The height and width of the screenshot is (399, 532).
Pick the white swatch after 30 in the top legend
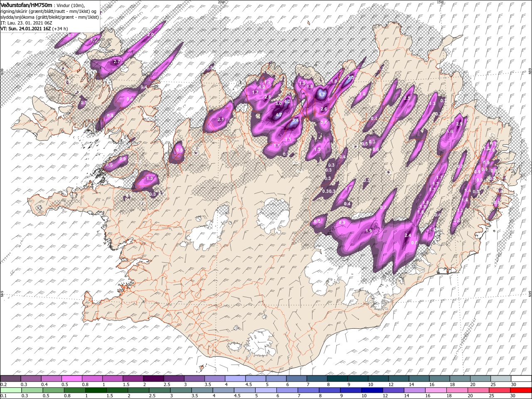tap(521, 379)
